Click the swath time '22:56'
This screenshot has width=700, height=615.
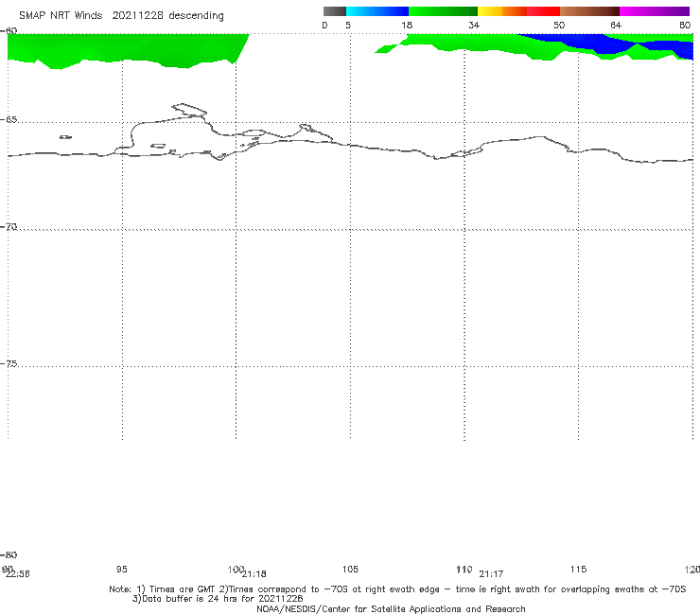18,574
